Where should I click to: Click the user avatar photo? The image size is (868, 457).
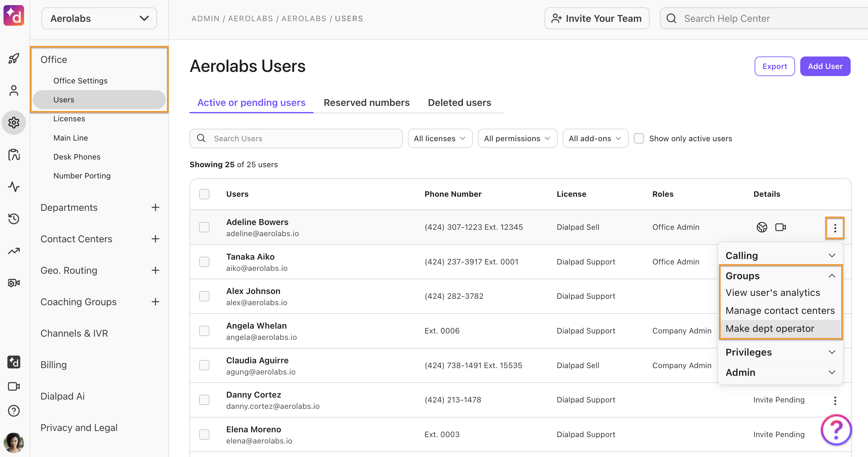(14, 443)
